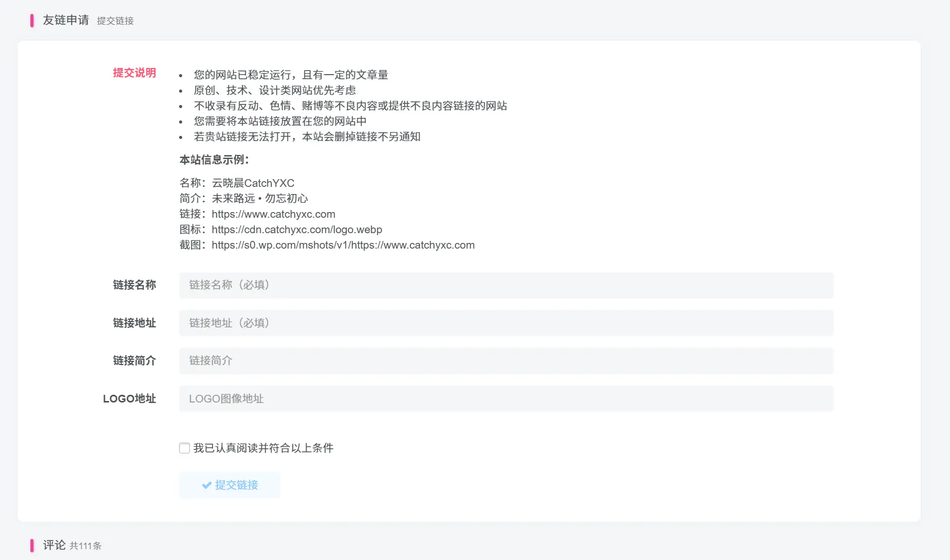Click the 提交链接 subtitle text
The image size is (950, 560).
pos(115,21)
